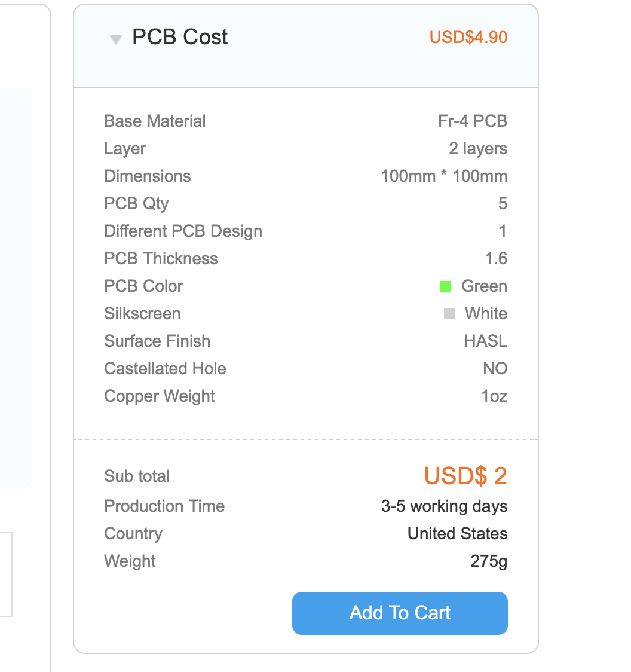This screenshot has height=672, width=631.
Task: Click the PCB Qty label
Action: pyautogui.click(x=136, y=204)
